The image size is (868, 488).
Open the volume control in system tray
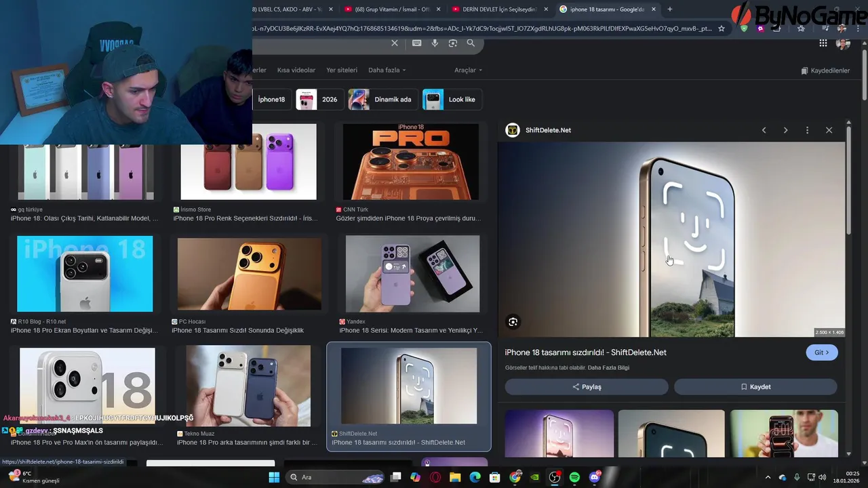[822, 477]
